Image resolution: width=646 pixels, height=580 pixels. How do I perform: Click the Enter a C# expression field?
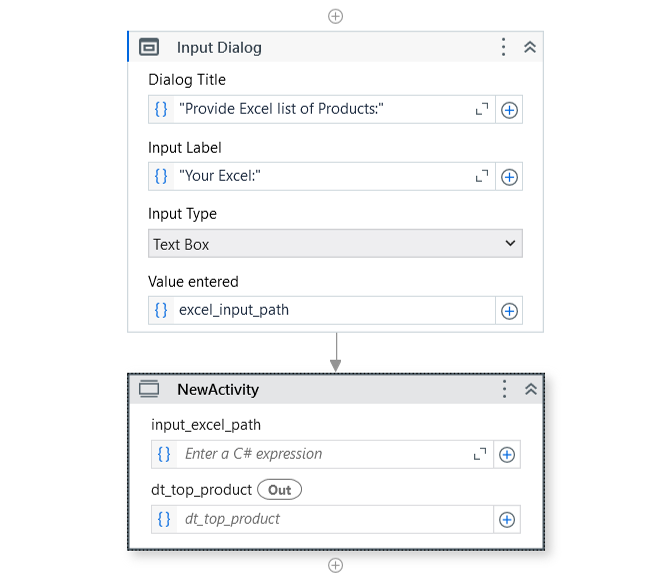coord(323,454)
